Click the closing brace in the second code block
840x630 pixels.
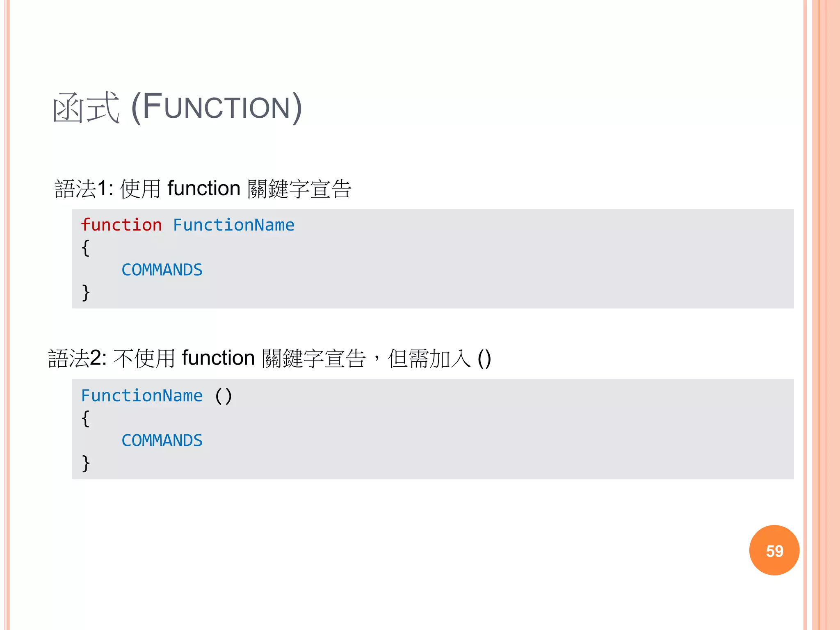(x=85, y=463)
